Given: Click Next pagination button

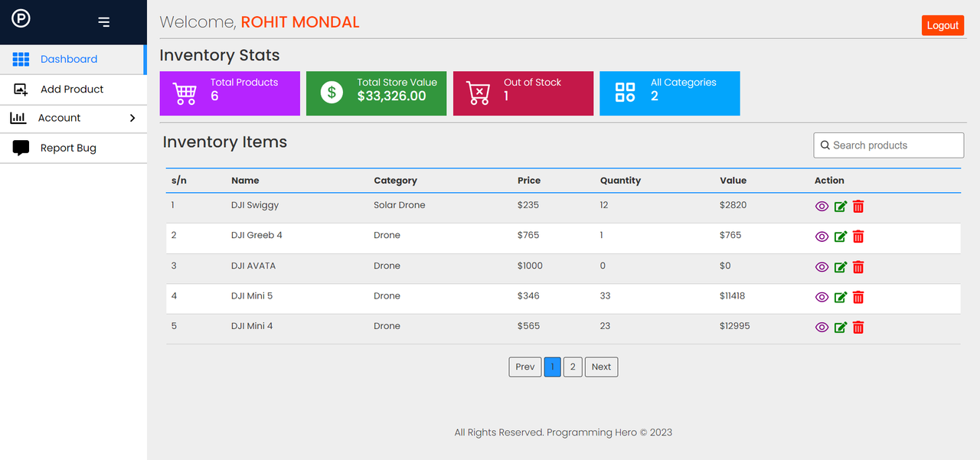Looking at the screenshot, I should click(x=601, y=367).
